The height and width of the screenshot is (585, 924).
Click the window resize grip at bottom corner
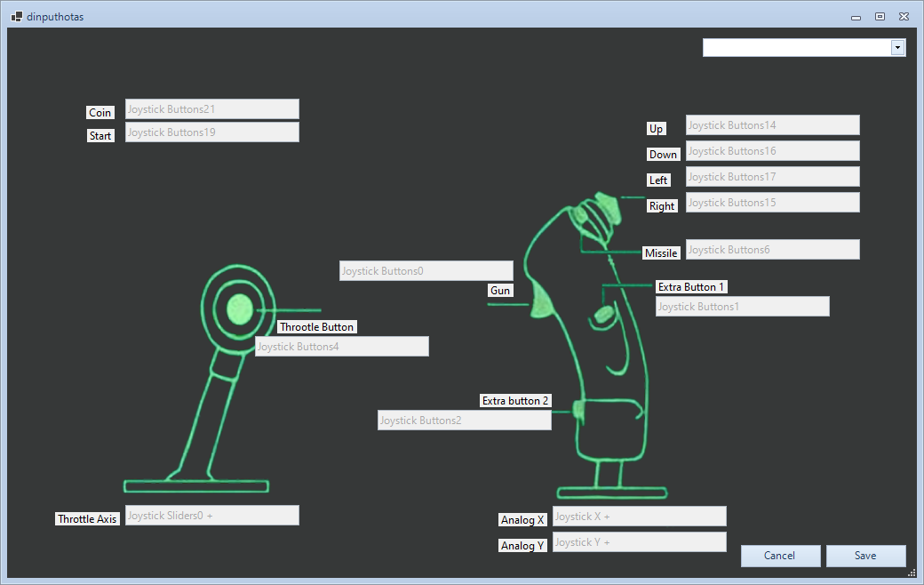tap(912, 573)
